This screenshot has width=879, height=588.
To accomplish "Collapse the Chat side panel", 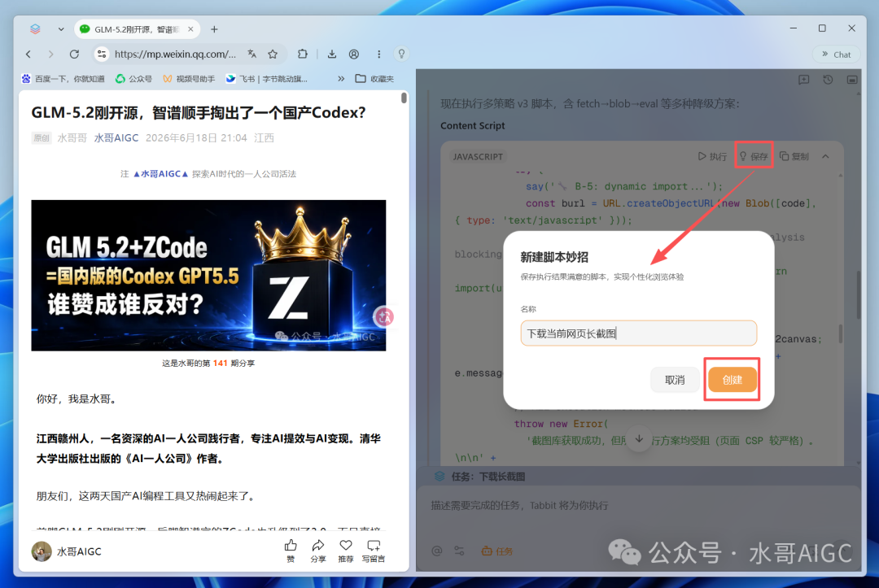I will click(836, 54).
